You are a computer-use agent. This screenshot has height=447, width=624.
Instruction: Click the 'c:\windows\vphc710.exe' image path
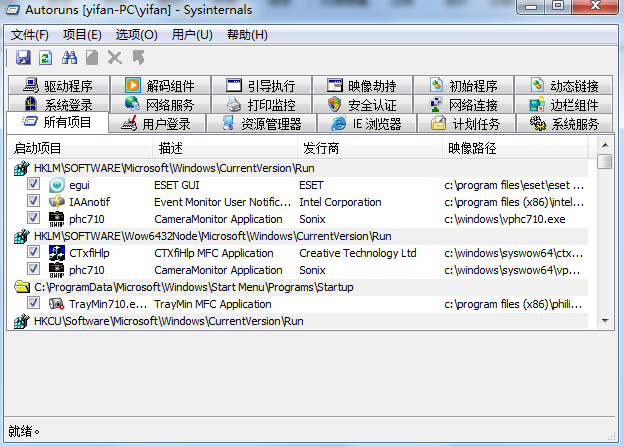click(x=505, y=219)
